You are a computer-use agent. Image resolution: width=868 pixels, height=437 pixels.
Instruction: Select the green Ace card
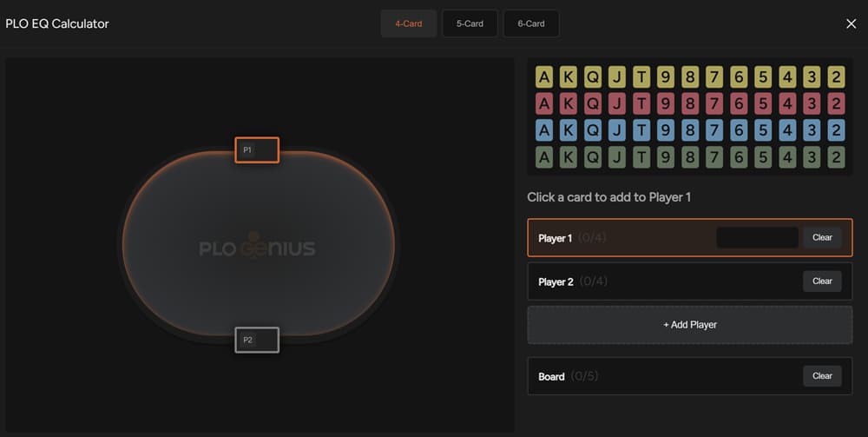point(544,157)
